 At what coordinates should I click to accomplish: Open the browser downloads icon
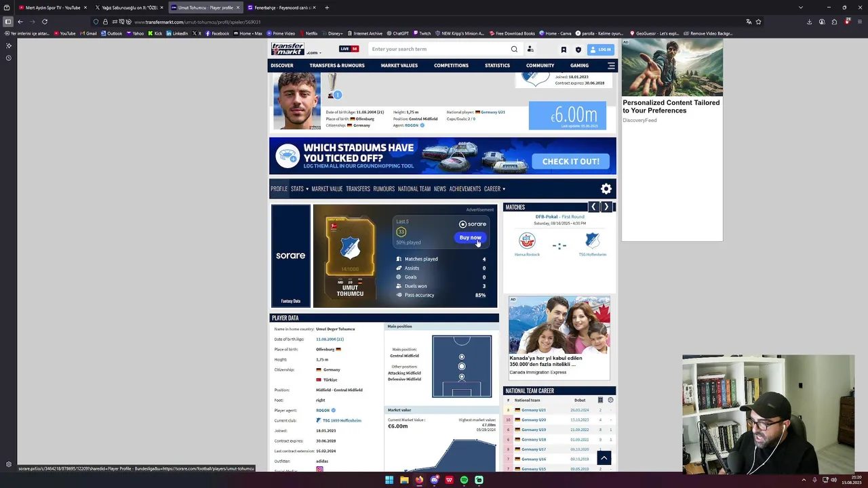809,22
